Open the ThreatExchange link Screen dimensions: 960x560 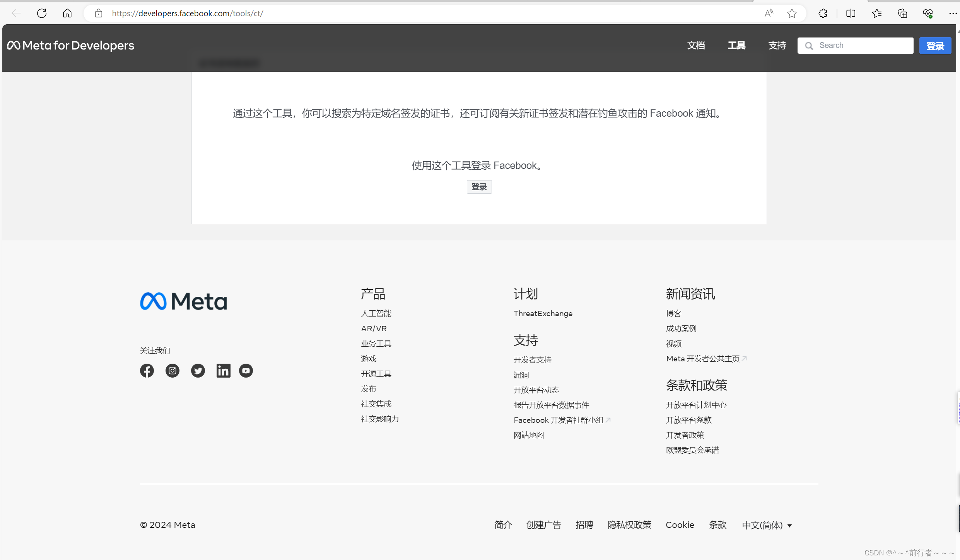click(x=543, y=313)
